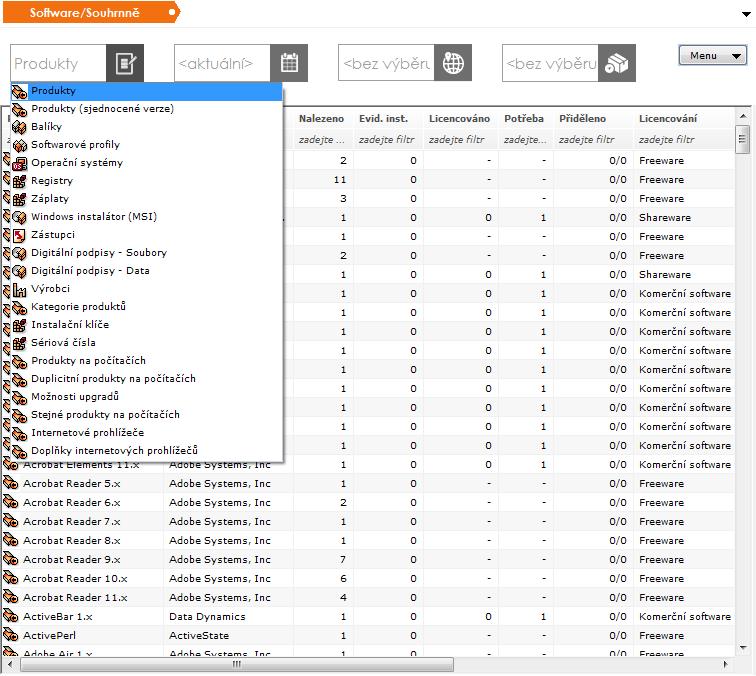This screenshot has height=676, width=756.
Task: Select Kategorie produktů option
Action: click(147, 307)
